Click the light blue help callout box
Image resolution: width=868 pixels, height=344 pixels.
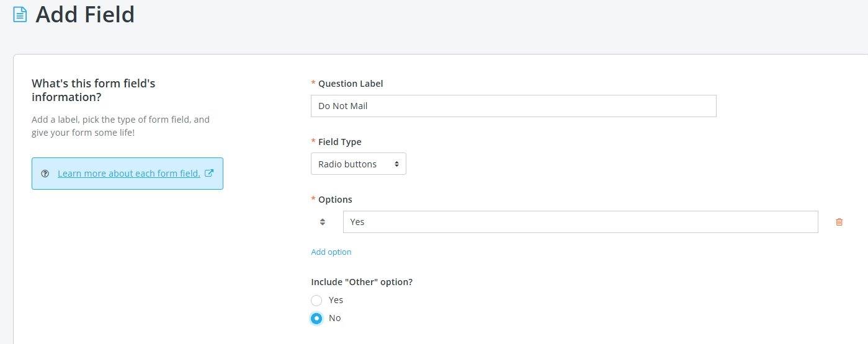pyautogui.click(x=127, y=183)
